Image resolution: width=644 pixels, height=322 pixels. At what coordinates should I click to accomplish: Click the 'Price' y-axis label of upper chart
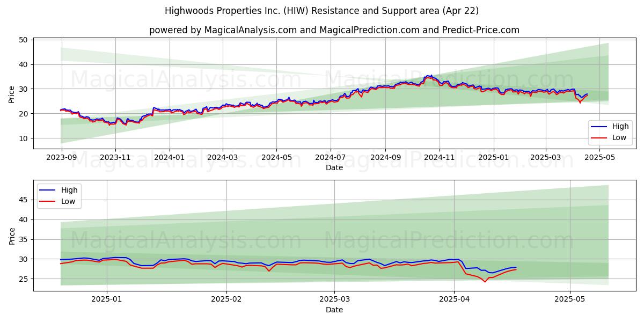click(x=12, y=93)
